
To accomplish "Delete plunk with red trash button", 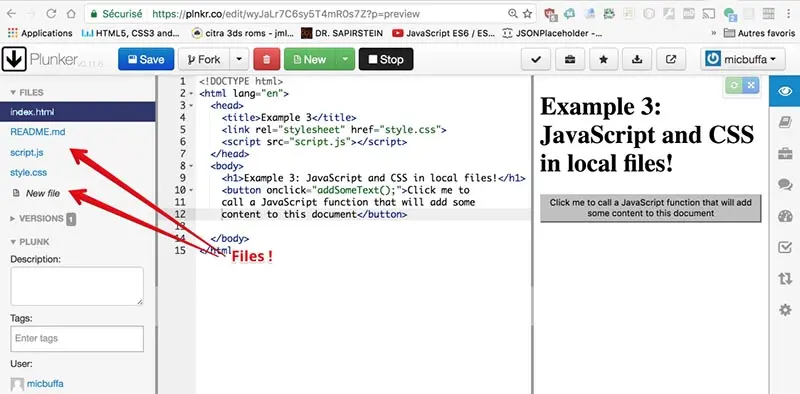I will tap(266, 59).
